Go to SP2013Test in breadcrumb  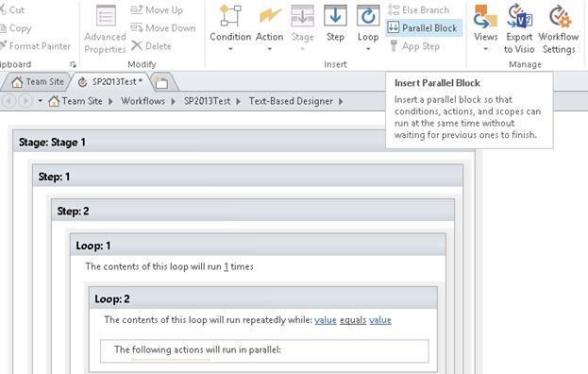pos(207,101)
